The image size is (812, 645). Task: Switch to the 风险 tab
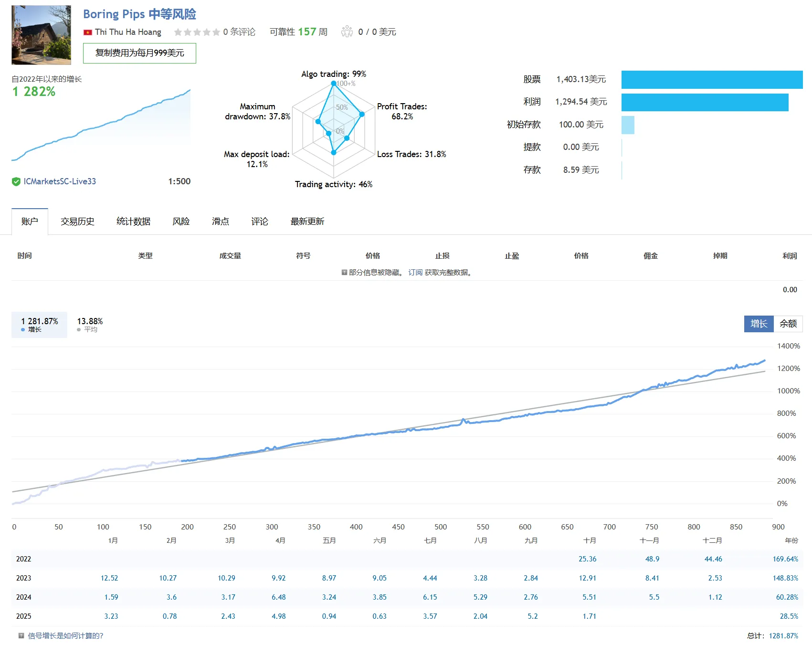pos(181,222)
